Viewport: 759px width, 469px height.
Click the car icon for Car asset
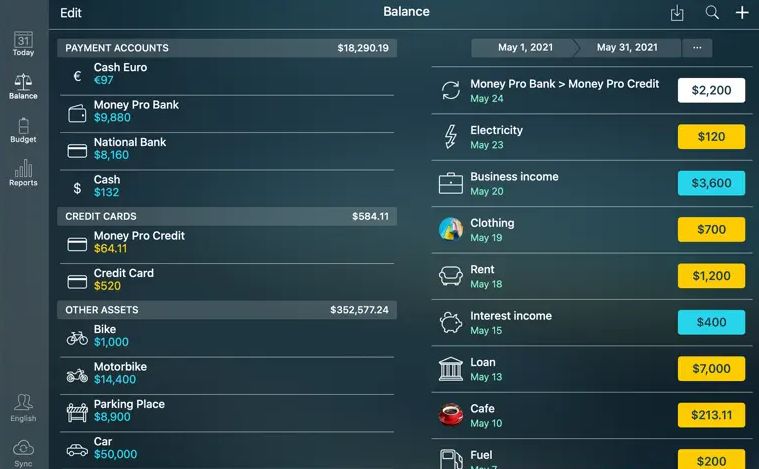point(77,450)
